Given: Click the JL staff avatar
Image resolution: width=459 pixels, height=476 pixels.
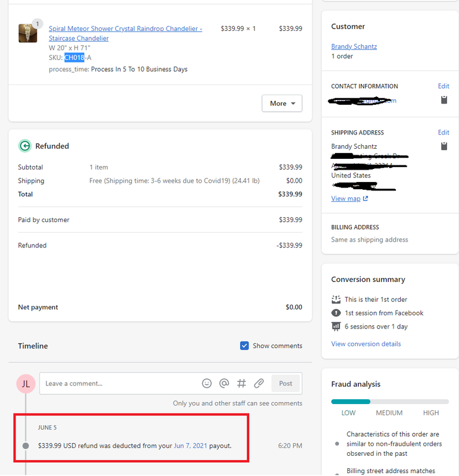Looking at the screenshot, I should pyautogui.click(x=26, y=384).
